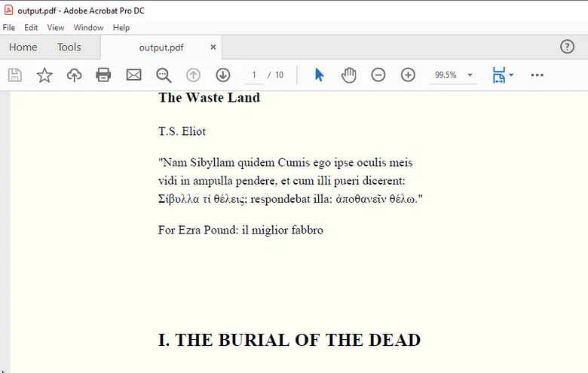Click the Fit Width page display icon
The width and height of the screenshot is (588, 373).
(499, 75)
